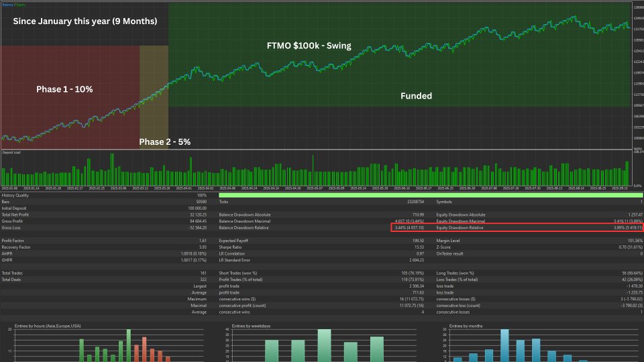This screenshot has width=644, height=362.
Task: Click the "Balance Drawdown Absolute" label
Action: (x=245, y=215)
